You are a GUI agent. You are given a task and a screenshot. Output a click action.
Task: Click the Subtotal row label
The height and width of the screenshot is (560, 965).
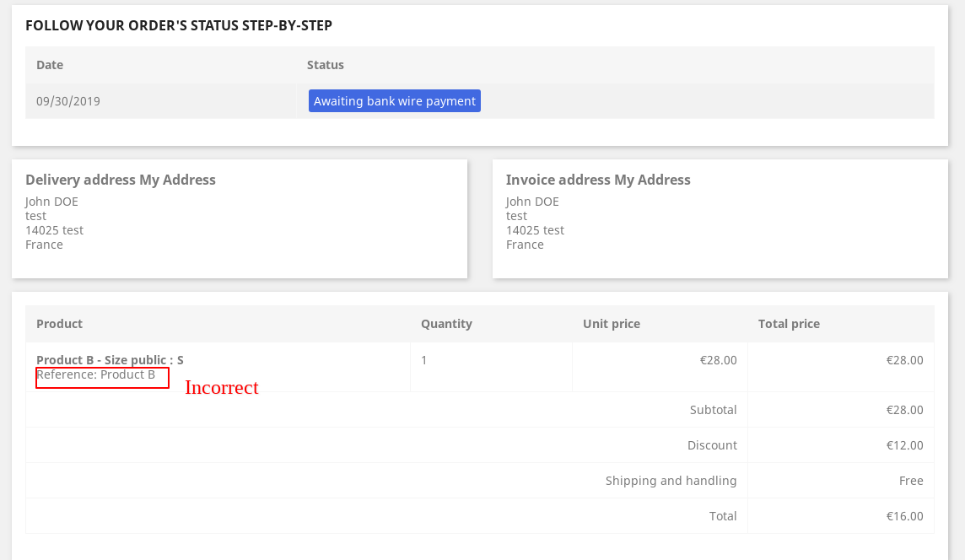coord(713,410)
